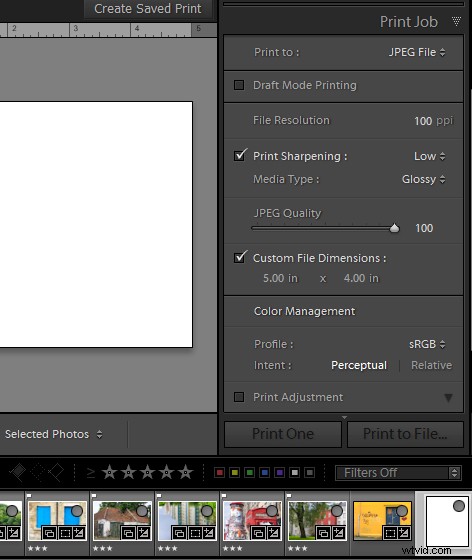Viewport: 472px width, 560px height.
Task: Expand Print Adjustment disclosure triangle
Action: [x=448, y=398]
